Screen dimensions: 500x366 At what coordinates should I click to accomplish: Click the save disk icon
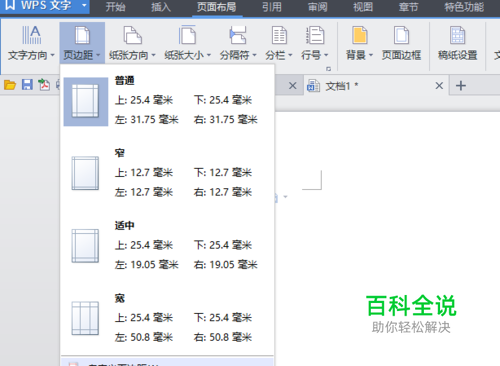coord(27,85)
